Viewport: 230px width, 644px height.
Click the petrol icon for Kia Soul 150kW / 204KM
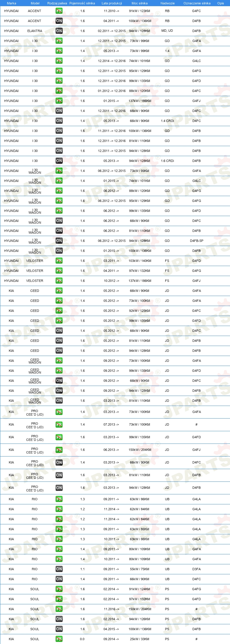(59, 609)
